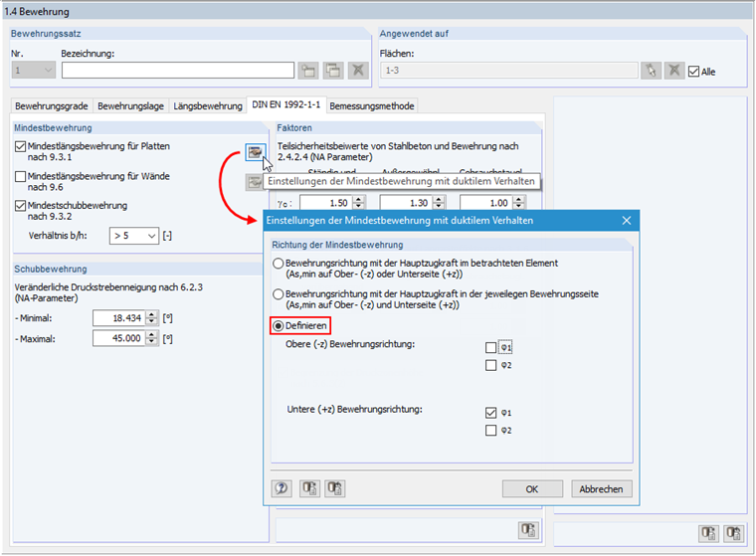Open the Nr. reinforcement set dropdown
Screen dimensions: 756x556
(33, 71)
